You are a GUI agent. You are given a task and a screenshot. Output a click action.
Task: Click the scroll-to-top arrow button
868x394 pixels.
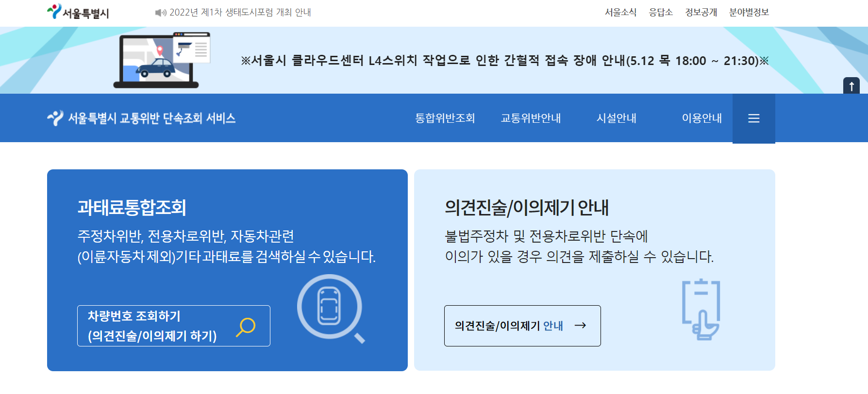coord(851,86)
